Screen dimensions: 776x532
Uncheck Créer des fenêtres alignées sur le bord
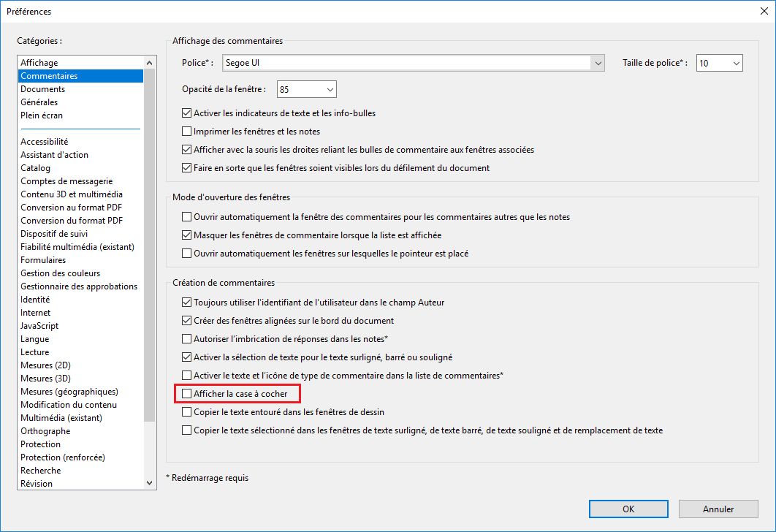186,321
